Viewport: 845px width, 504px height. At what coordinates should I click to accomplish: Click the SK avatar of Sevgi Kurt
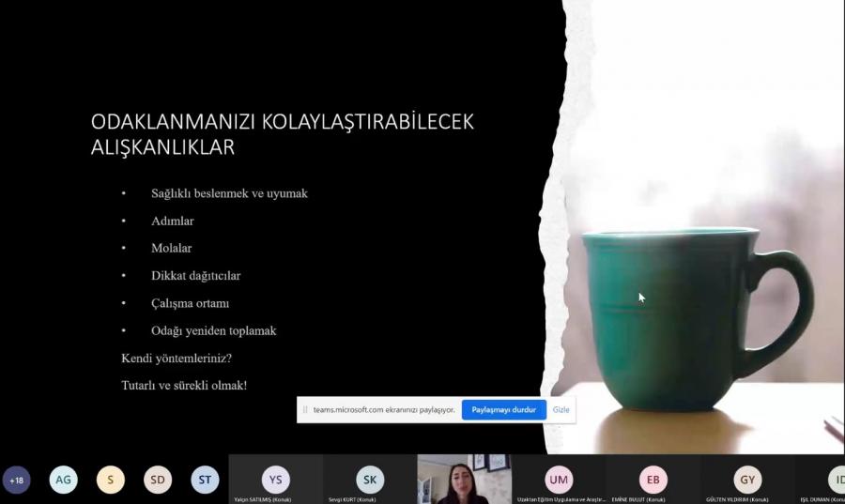(x=370, y=479)
